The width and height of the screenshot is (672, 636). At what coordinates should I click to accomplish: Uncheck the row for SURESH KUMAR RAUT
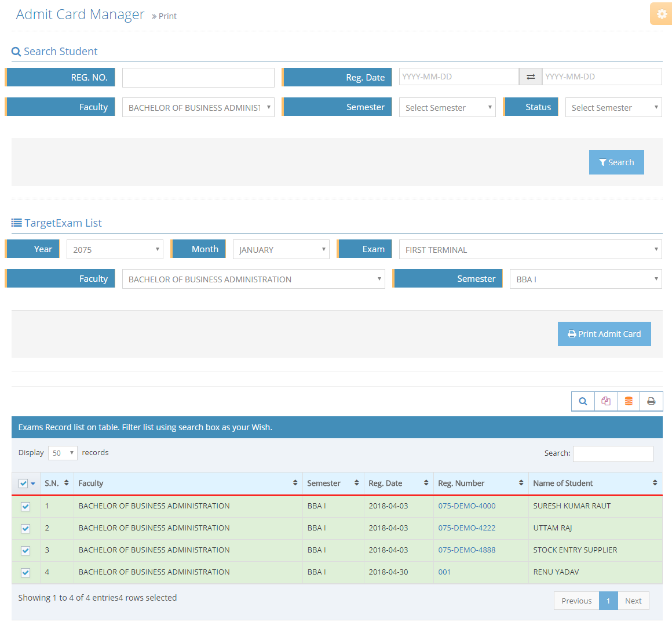click(25, 507)
